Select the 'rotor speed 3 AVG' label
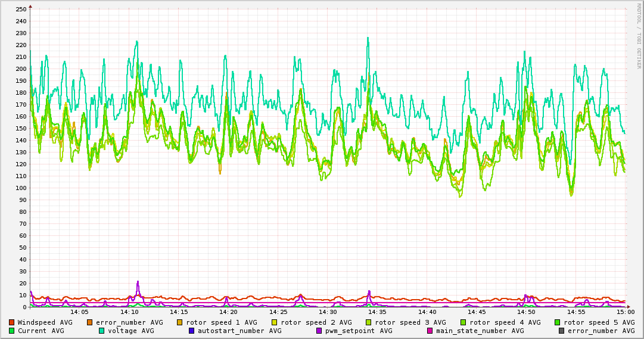This screenshot has height=339, width=644. tap(410, 322)
